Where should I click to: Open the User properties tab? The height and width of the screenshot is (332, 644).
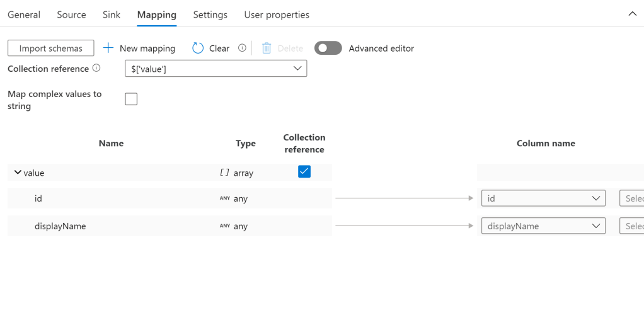tap(277, 14)
